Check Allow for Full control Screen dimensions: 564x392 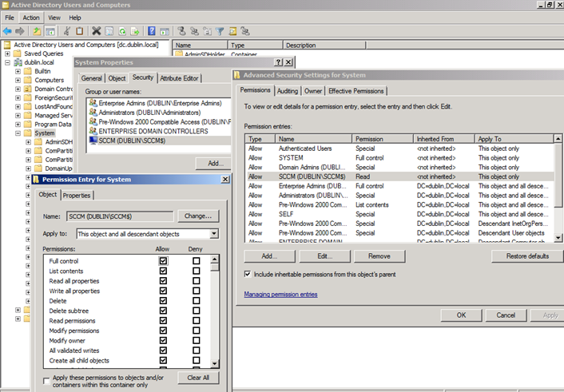(163, 261)
